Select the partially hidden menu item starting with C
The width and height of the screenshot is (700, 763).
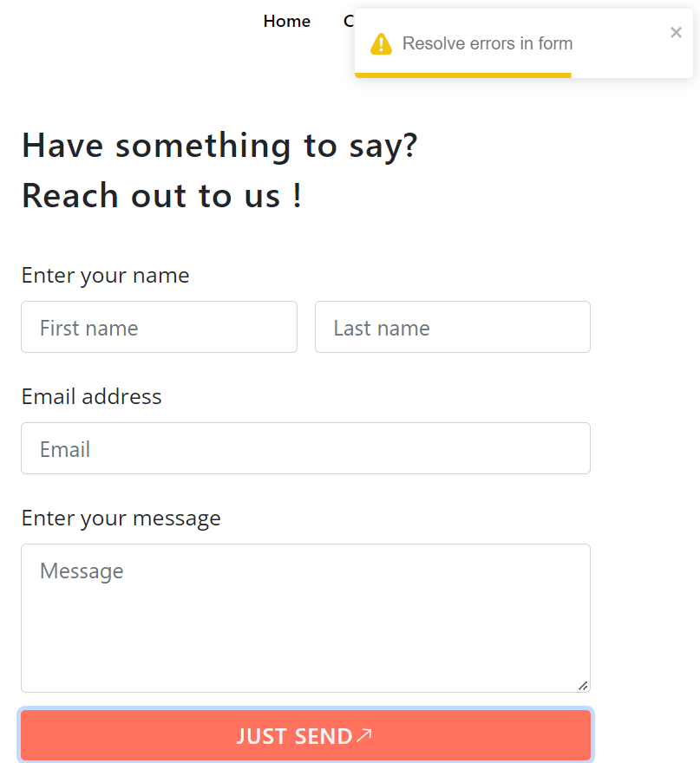coord(350,21)
